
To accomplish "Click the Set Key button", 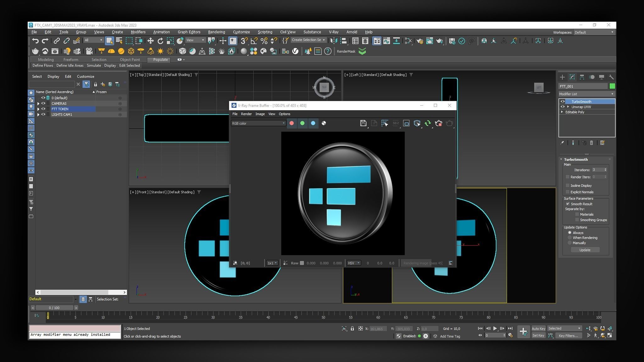I will [538, 336].
